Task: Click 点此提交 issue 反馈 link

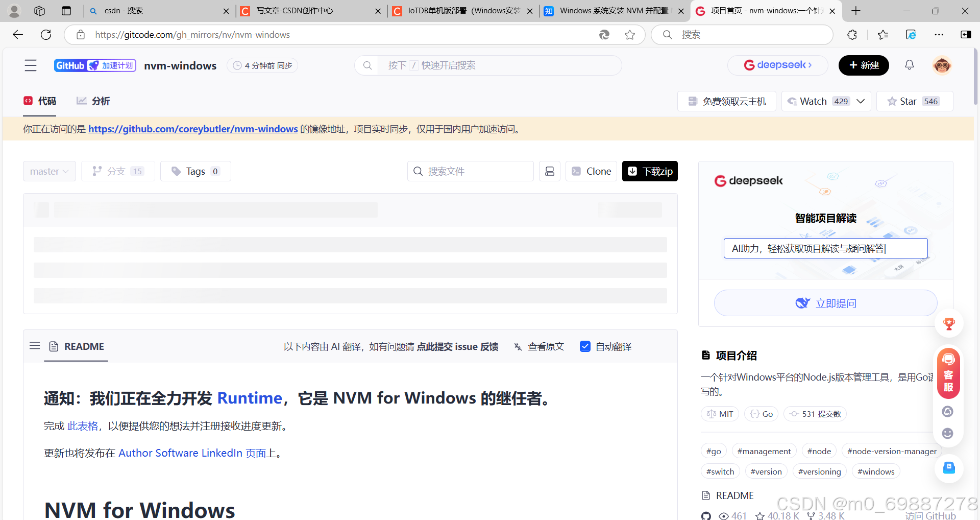Action: (457, 346)
